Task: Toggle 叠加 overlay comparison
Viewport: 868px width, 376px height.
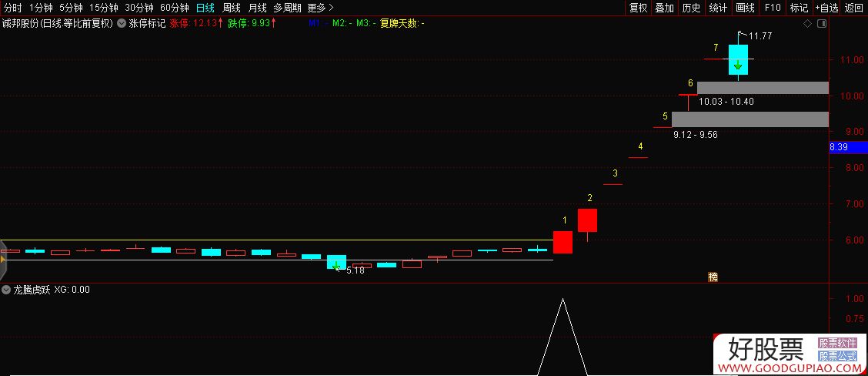Action: 664,8
